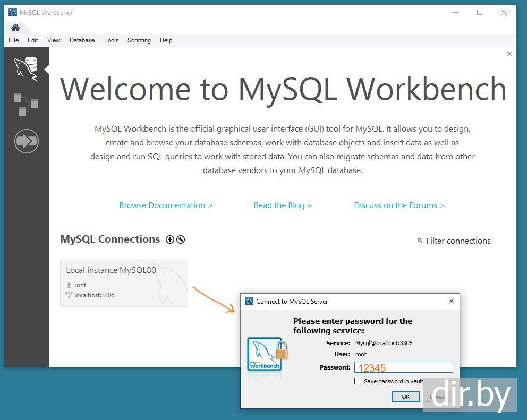Select the Models sidebar icon
Image resolution: width=527 pixels, height=420 pixels.
pos(26,105)
